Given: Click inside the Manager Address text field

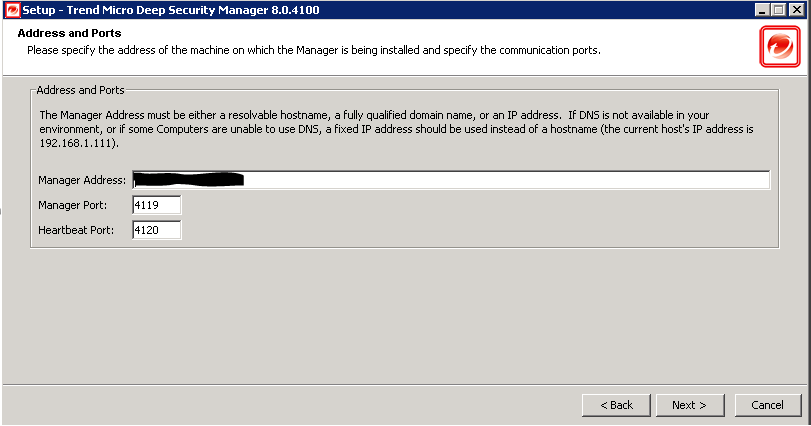Looking at the screenshot, I should tap(451, 180).
